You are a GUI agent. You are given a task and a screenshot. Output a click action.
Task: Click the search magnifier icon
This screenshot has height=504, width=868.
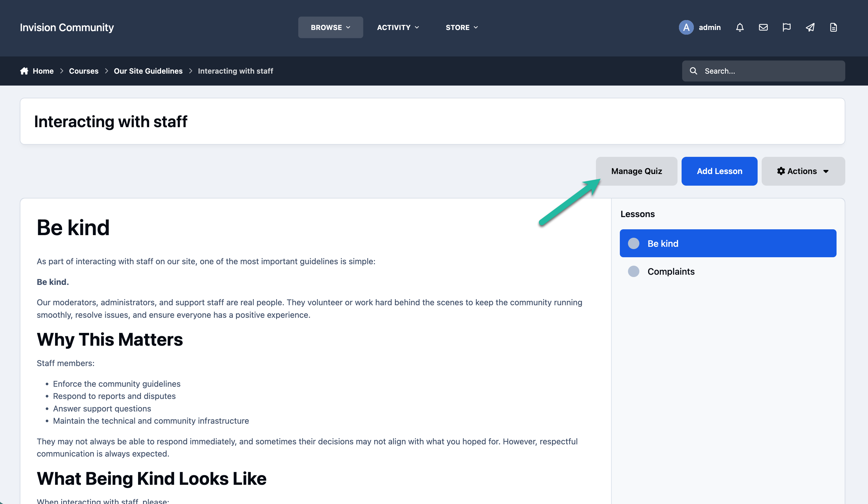693,71
